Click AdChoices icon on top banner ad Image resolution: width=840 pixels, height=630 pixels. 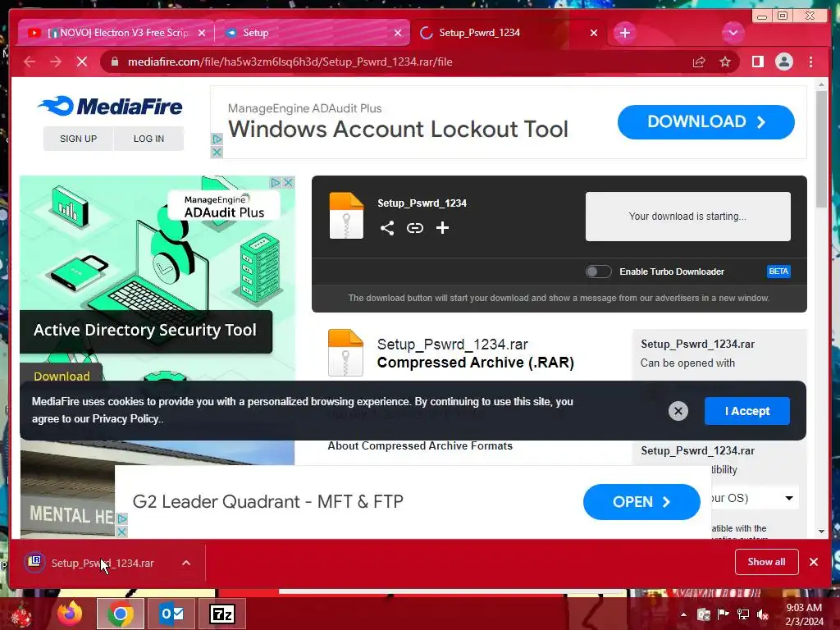[x=217, y=139]
